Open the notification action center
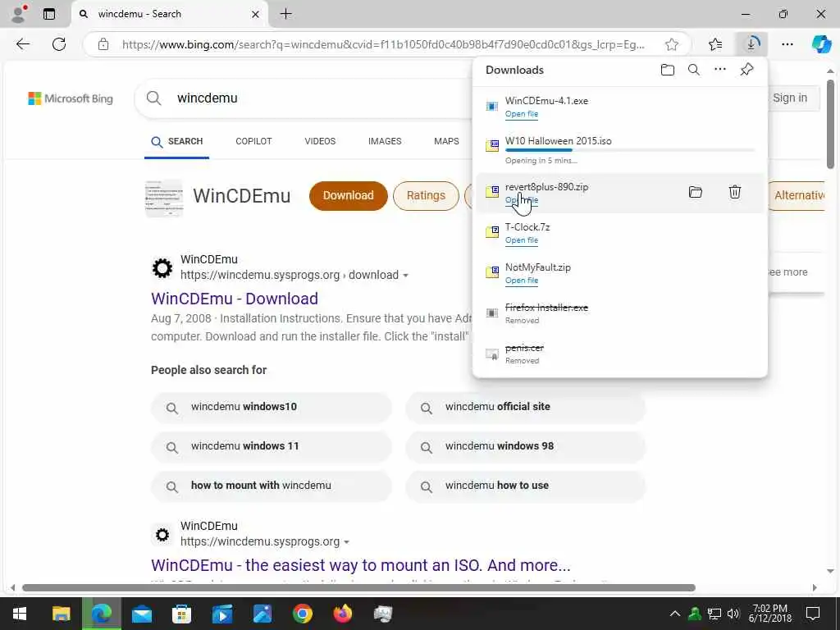 click(x=813, y=614)
